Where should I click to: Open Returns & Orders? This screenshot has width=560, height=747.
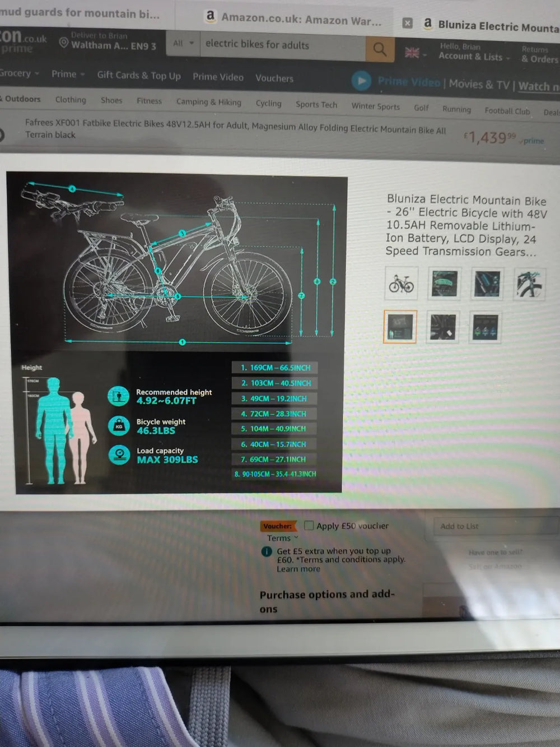click(x=540, y=54)
